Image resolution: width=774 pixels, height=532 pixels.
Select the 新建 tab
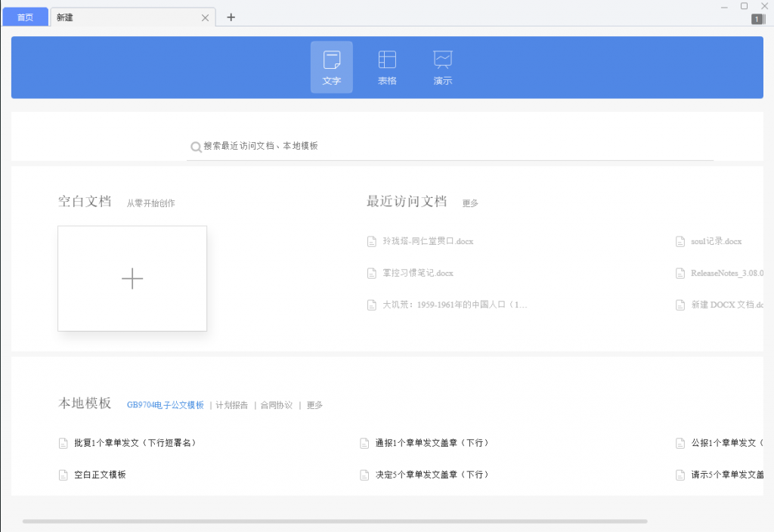pyautogui.click(x=91, y=17)
